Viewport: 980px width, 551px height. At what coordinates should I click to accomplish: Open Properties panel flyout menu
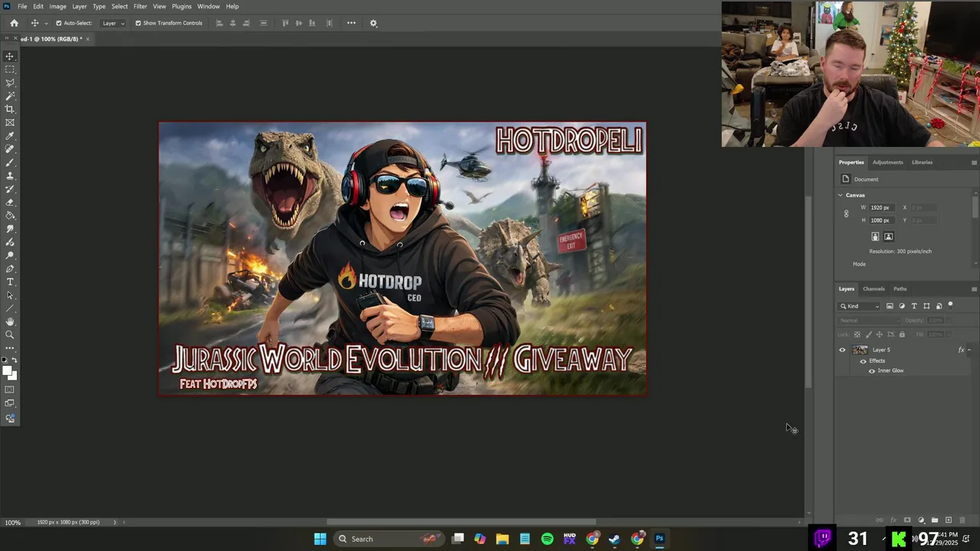pyautogui.click(x=974, y=162)
